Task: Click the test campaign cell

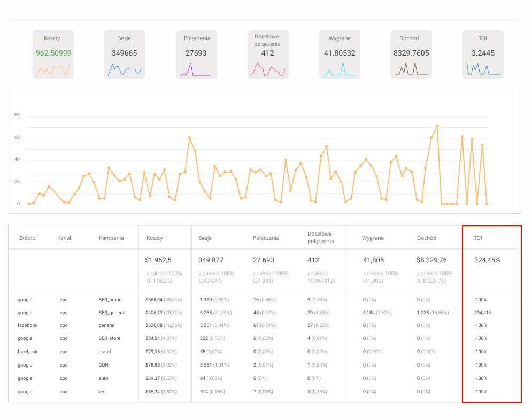Action: tap(103, 392)
